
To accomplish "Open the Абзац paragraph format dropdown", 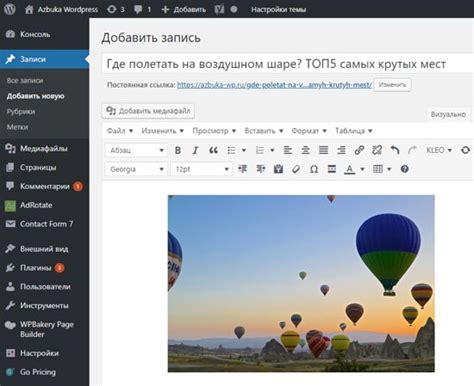I will (x=136, y=150).
